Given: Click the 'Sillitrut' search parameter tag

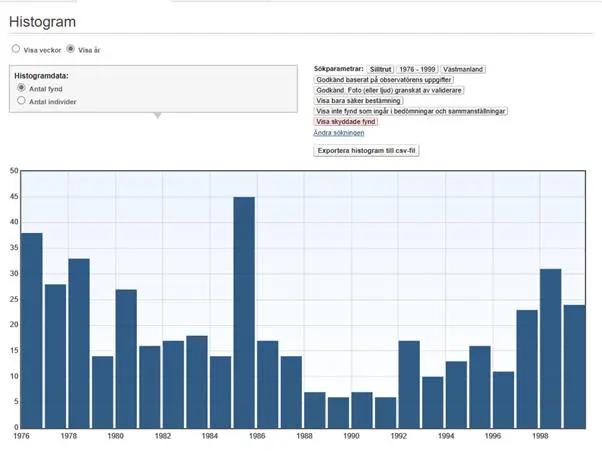Looking at the screenshot, I should (380, 69).
